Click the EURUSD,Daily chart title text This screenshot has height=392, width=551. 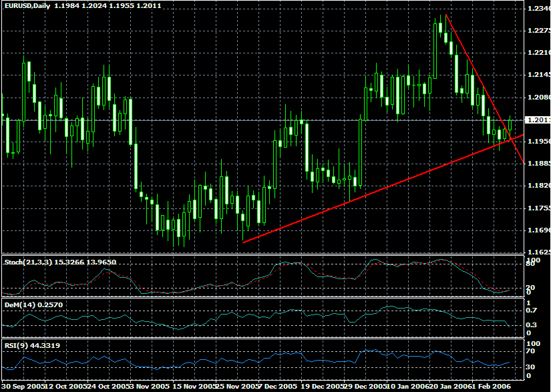click(27, 5)
